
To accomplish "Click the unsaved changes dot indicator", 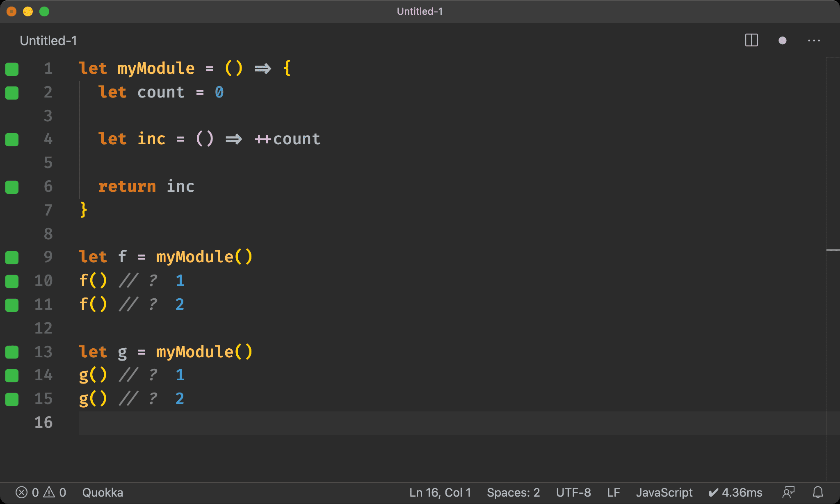I will pyautogui.click(x=782, y=41).
